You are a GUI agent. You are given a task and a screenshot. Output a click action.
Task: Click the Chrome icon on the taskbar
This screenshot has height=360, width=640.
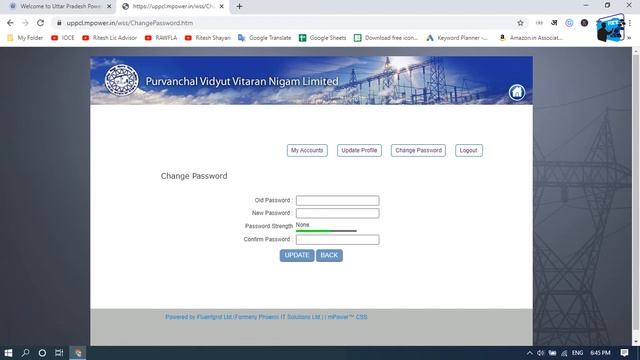click(78, 353)
